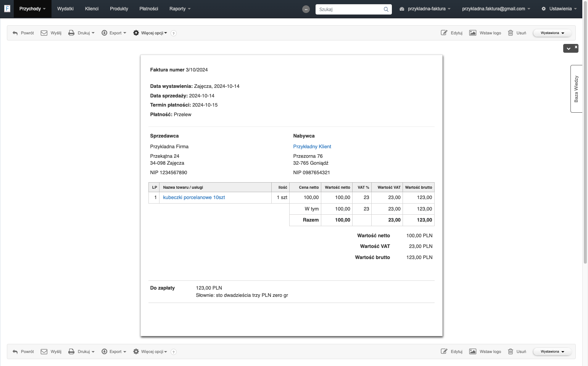Expand the Raporty menu

180,9
